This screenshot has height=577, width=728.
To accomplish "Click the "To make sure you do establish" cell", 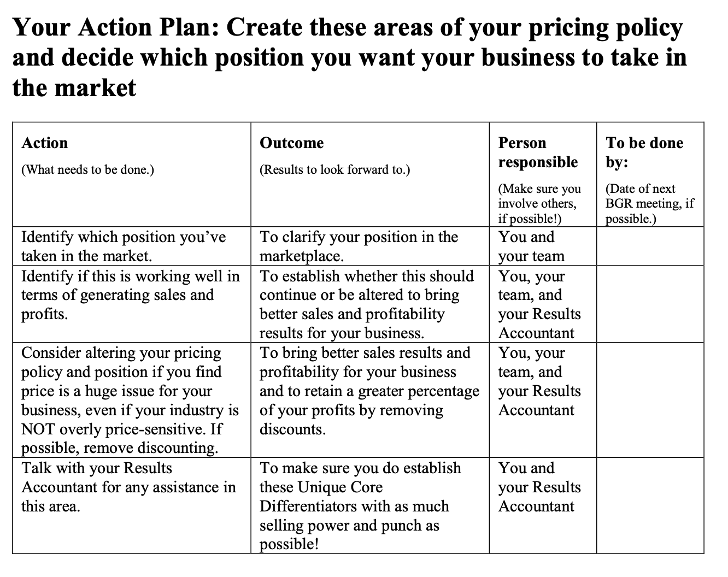I will [360, 505].
